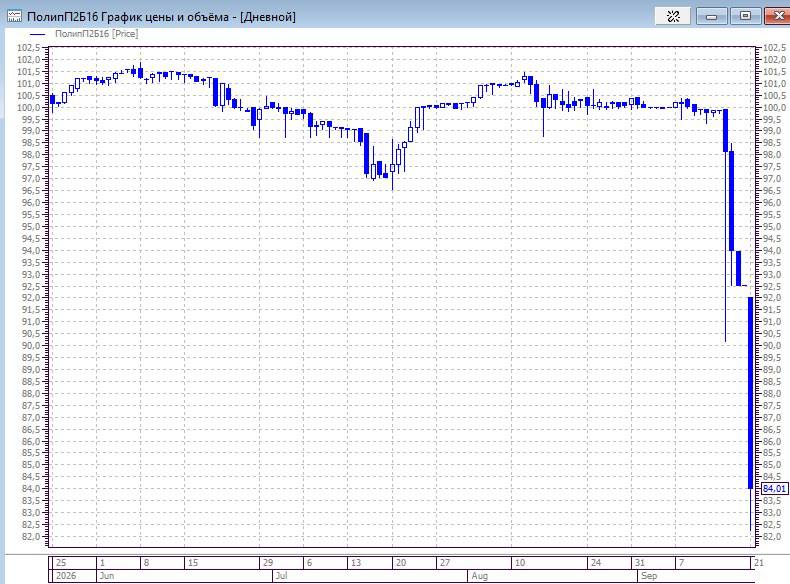The height and width of the screenshot is (584, 790).
Task: Select the Jul month marker on timeline
Action: pyautogui.click(x=281, y=575)
